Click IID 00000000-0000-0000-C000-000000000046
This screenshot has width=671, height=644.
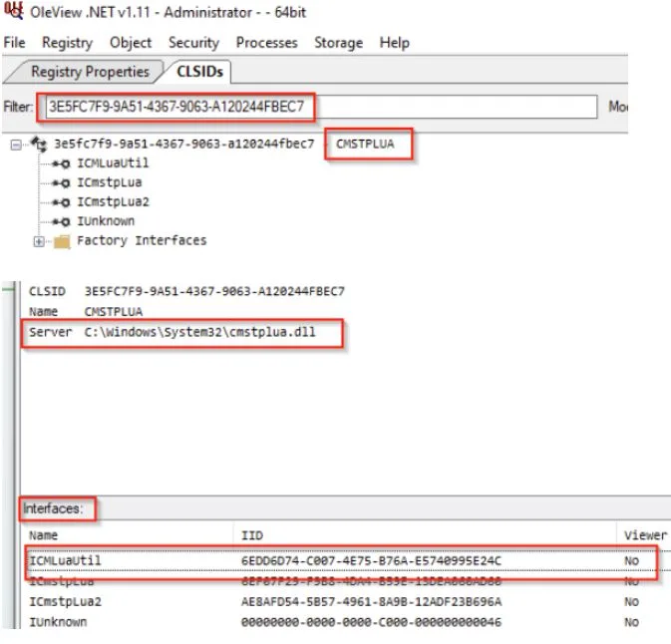point(371,622)
